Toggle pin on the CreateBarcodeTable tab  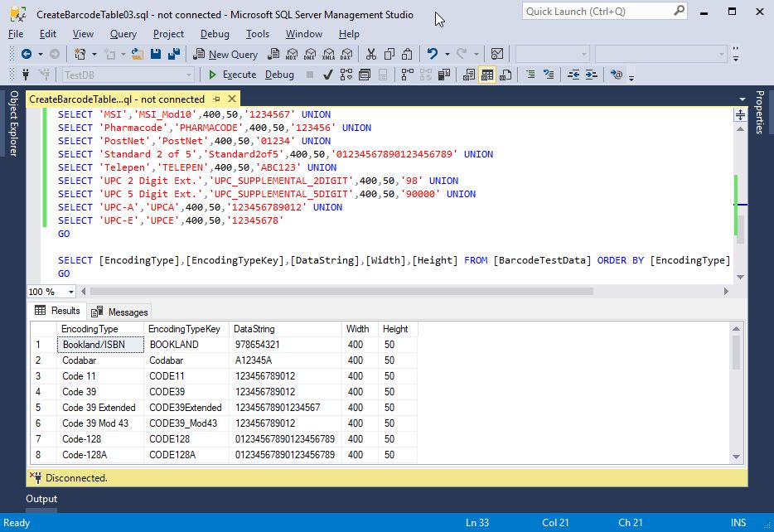tap(215, 99)
